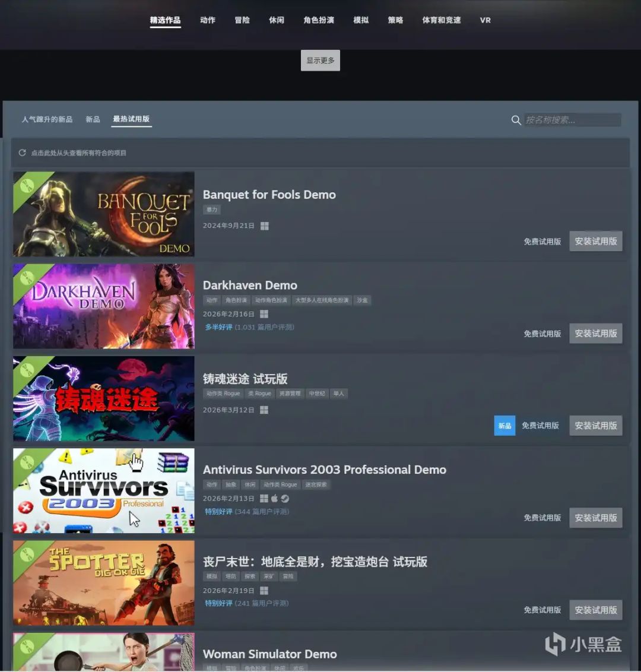Open the Woman Simulator Demo title
This screenshot has width=641, height=672.
pos(269,654)
